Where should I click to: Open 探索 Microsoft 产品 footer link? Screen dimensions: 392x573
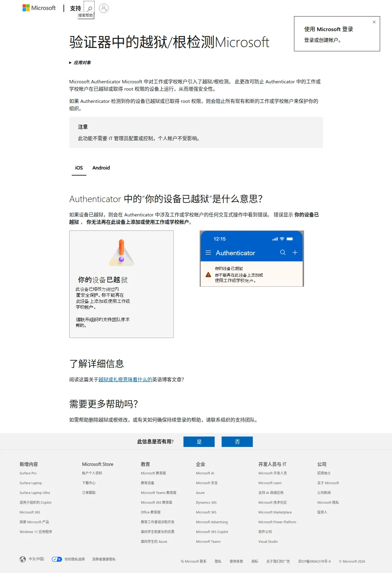[34, 522]
